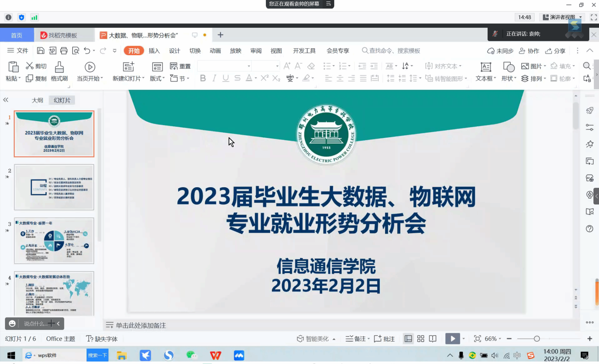
Task: Click the align left paragraph icon
Action: [x=328, y=78]
